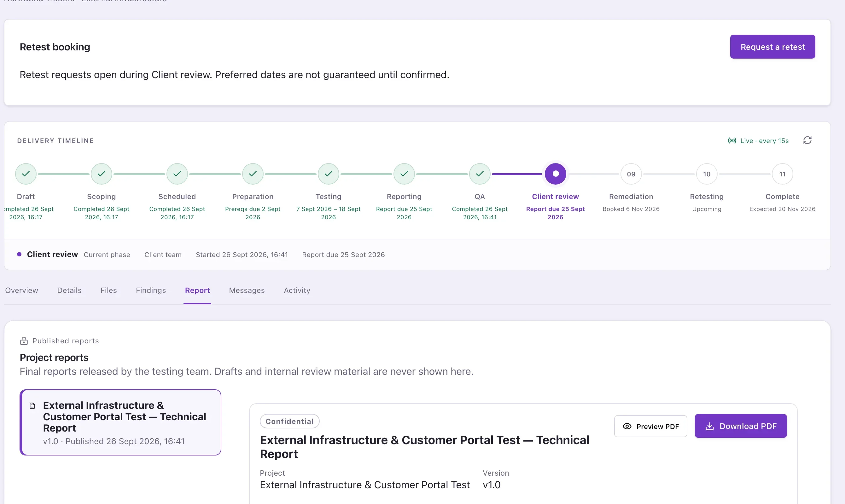Click the 'Client team' label
This screenshot has height=504, width=845.
click(x=163, y=255)
